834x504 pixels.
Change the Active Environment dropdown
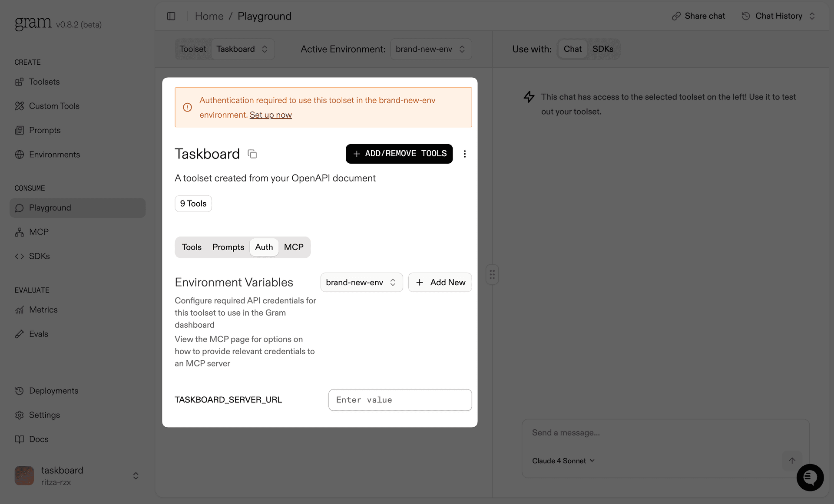pyautogui.click(x=430, y=49)
